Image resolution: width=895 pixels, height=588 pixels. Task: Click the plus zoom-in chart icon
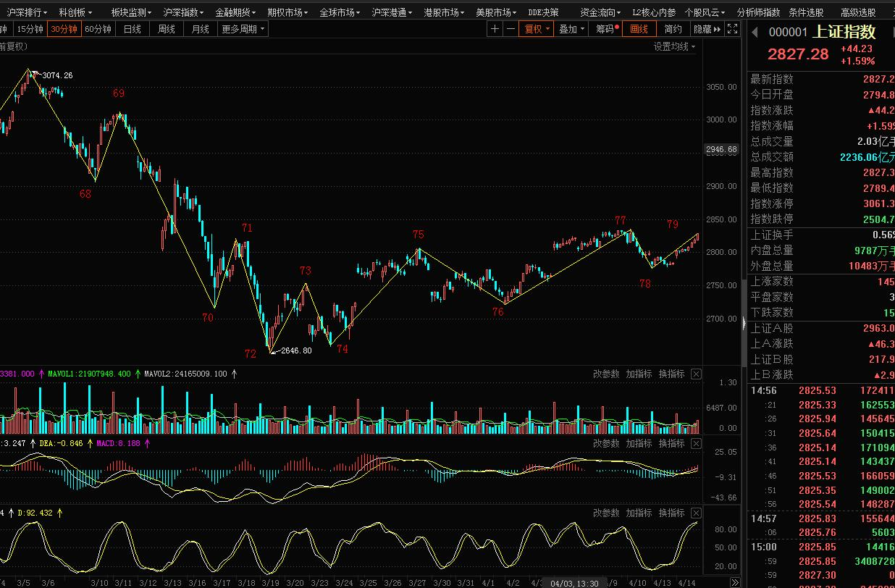[495, 29]
